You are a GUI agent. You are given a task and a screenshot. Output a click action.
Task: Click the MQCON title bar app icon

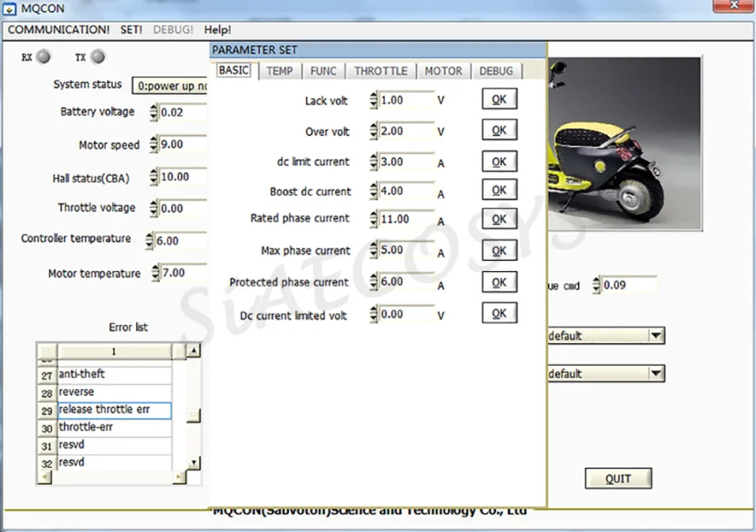point(10,9)
